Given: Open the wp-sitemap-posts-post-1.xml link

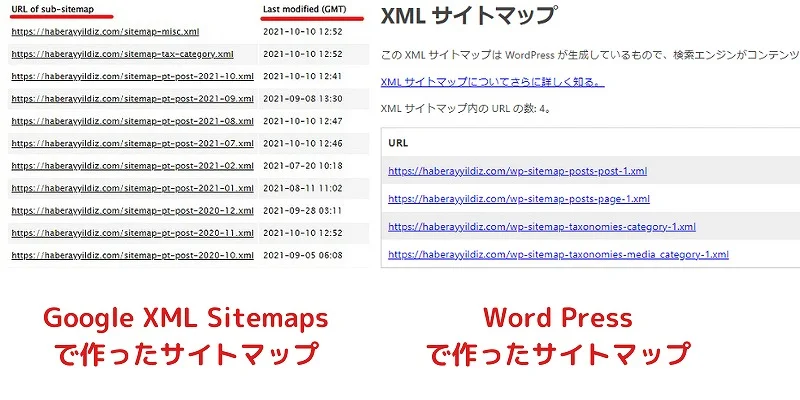Looking at the screenshot, I should pyautogui.click(x=517, y=171).
